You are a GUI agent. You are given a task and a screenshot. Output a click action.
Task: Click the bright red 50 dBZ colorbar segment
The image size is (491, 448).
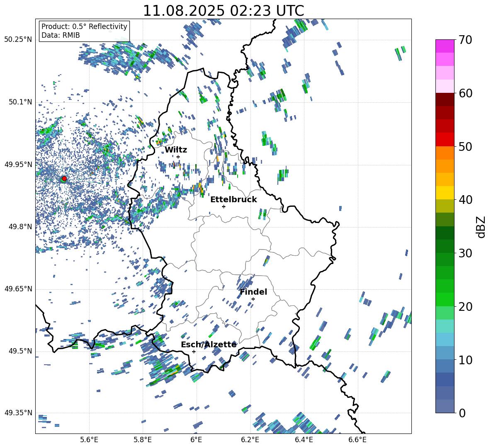(x=445, y=140)
